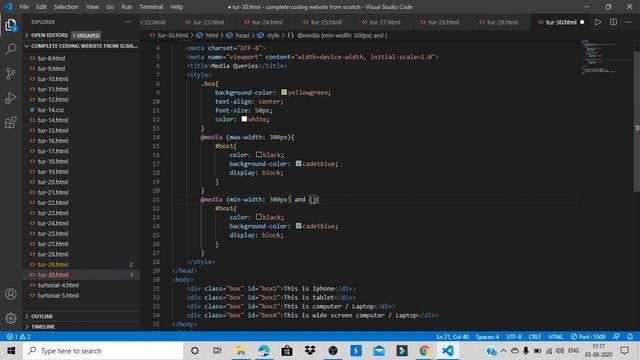Screen dimensions: 640x360
Task: Open Microsoft Store from taskbar
Action: (x=287, y=351)
